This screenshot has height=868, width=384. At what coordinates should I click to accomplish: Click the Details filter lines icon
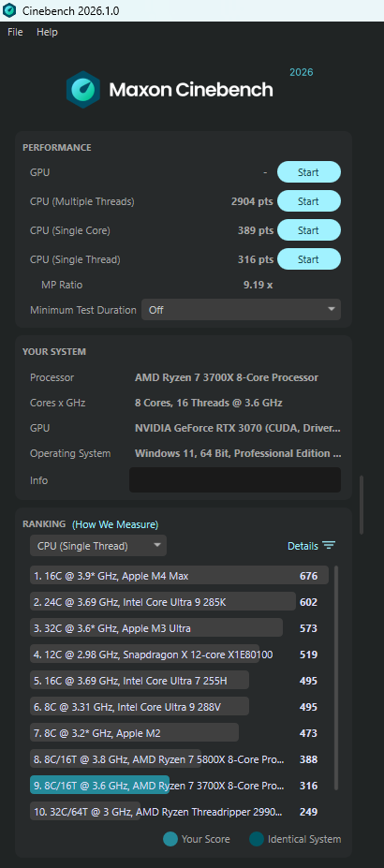[329, 546]
